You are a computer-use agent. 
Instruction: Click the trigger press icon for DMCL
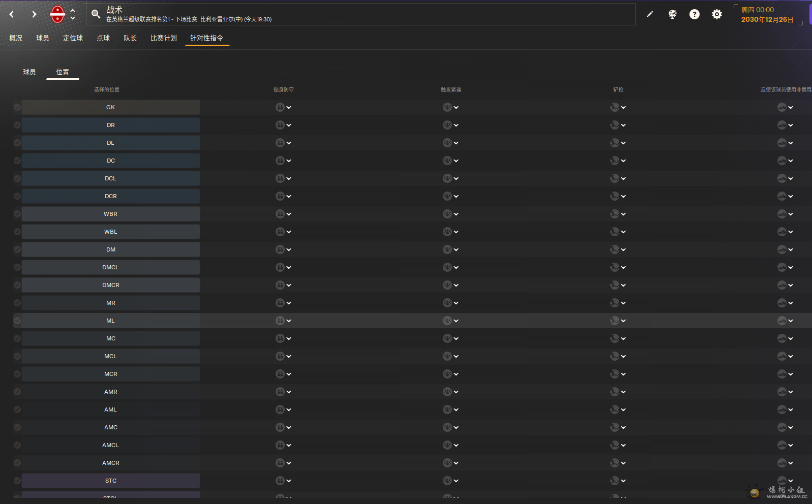447,267
